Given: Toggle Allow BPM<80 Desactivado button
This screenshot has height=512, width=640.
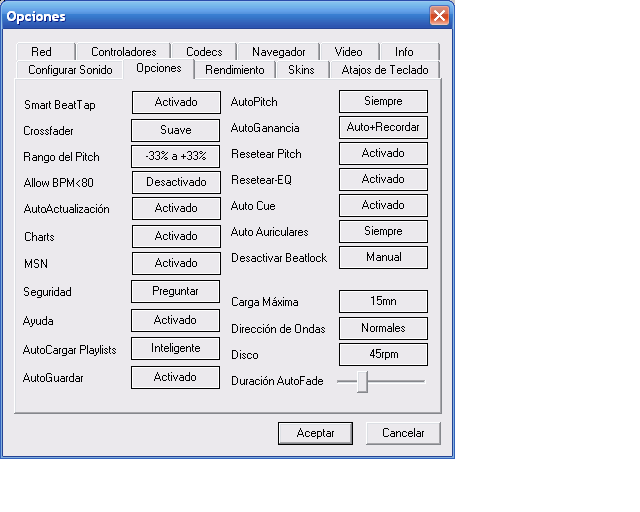Looking at the screenshot, I should (x=176, y=182).
